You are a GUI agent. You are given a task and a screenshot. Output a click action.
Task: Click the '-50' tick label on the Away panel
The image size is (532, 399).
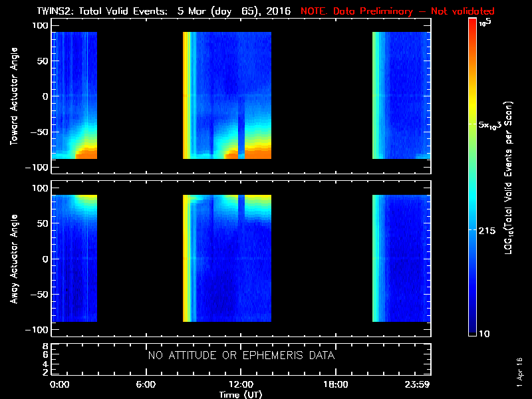tap(39, 295)
